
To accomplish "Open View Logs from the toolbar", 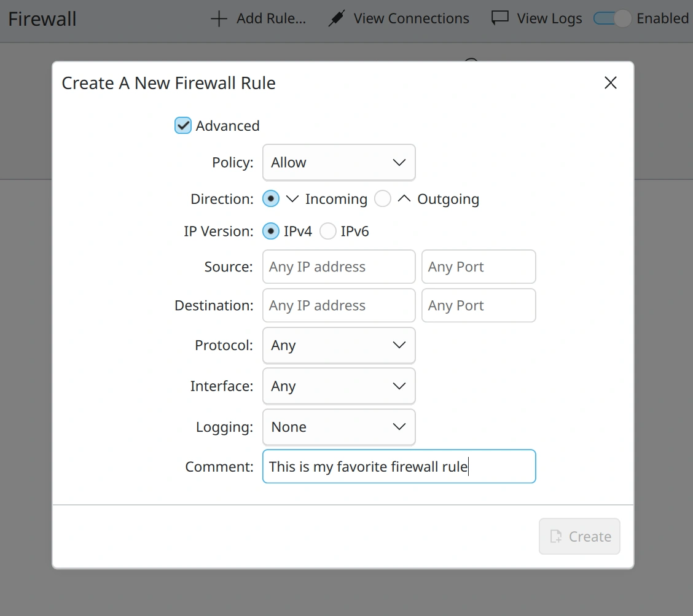I will pyautogui.click(x=536, y=18).
